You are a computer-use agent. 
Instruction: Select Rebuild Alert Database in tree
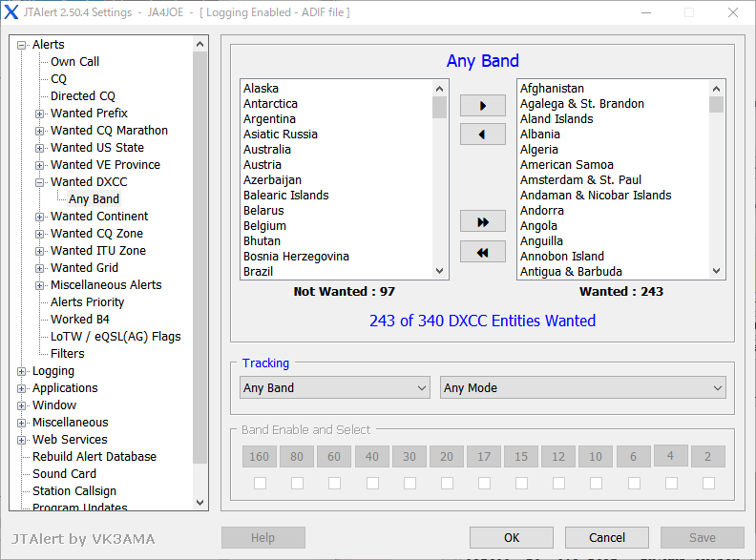94,457
